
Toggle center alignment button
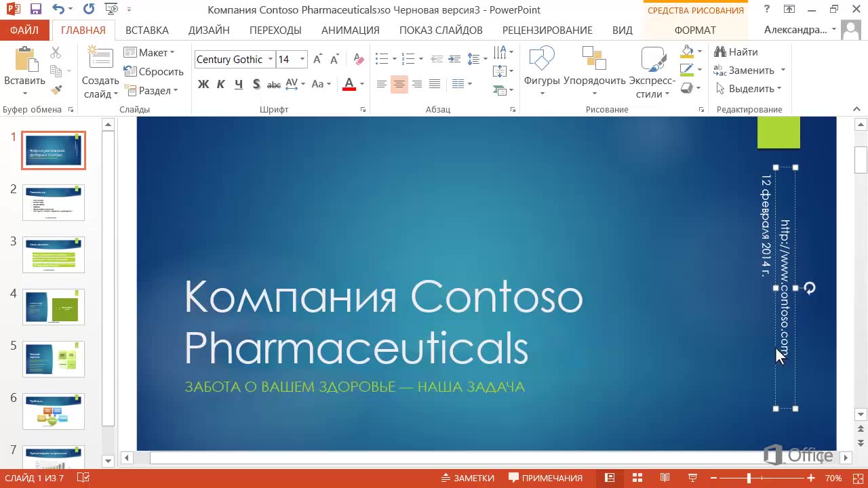coord(399,84)
